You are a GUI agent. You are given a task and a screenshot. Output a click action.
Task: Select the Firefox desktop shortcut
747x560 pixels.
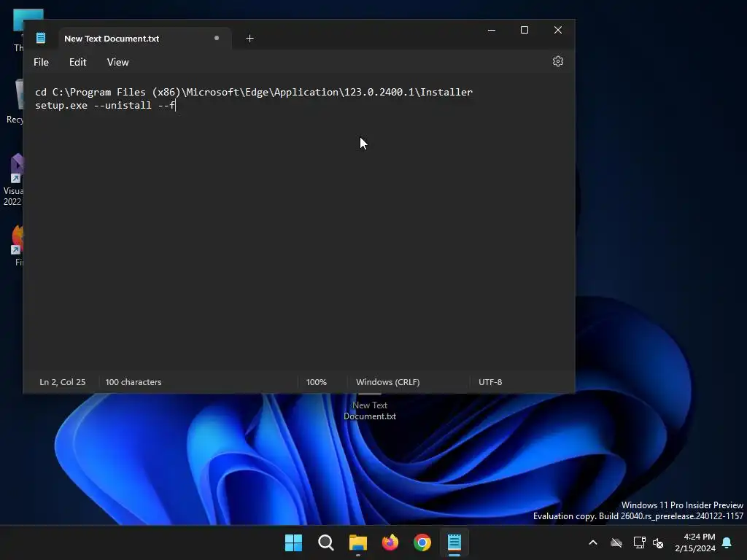(x=18, y=245)
